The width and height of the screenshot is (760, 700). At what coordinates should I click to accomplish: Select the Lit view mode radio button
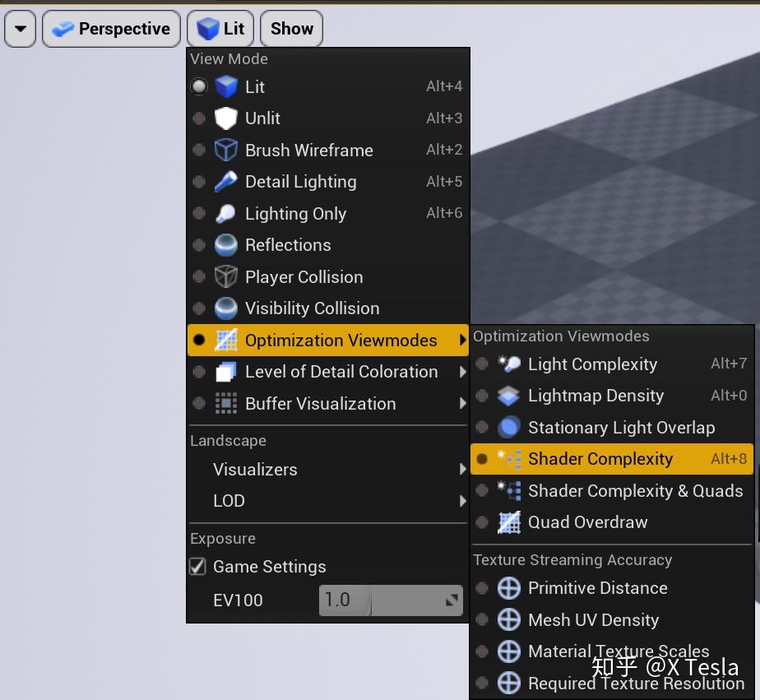point(198,86)
